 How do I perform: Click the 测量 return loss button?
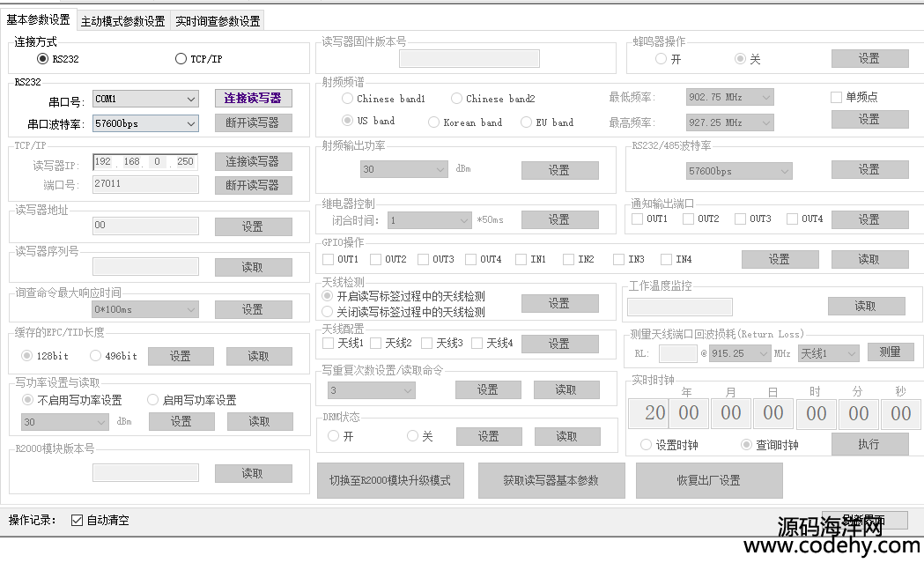pyautogui.click(x=890, y=352)
